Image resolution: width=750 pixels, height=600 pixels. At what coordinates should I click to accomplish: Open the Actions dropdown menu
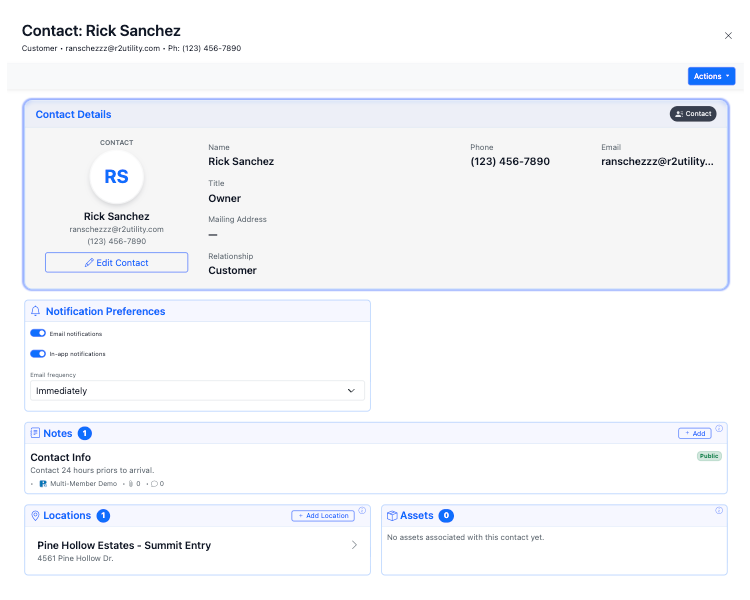[x=711, y=76]
